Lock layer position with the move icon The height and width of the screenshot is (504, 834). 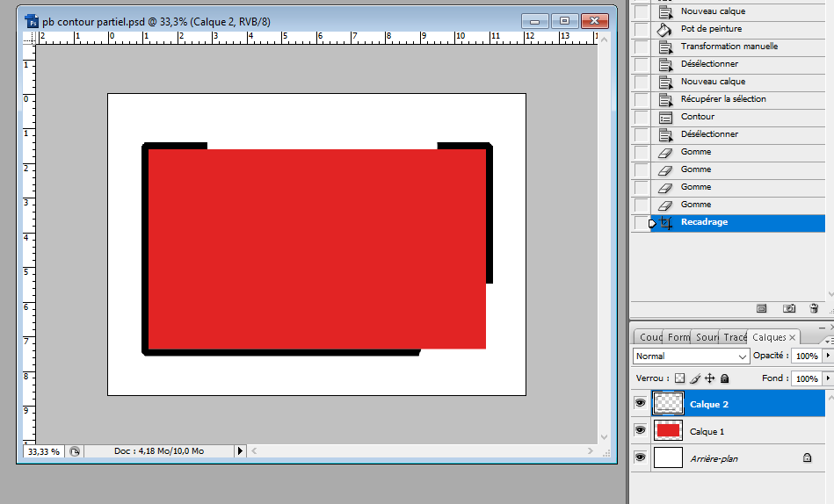(x=709, y=378)
